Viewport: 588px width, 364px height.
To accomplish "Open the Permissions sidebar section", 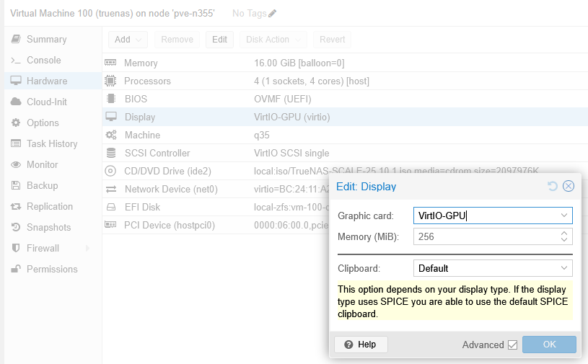I will [x=51, y=269].
